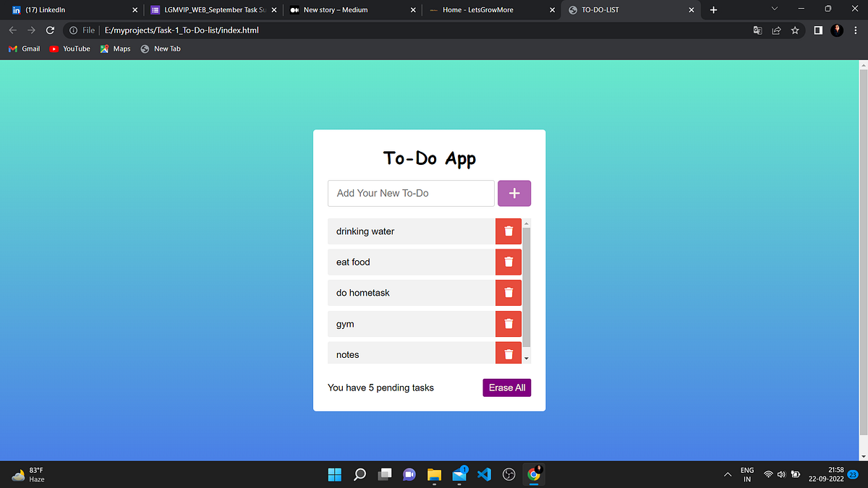The height and width of the screenshot is (488, 868).
Task: Delete the "do hometask" task via its trash icon
Action: click(x=508, y=292)
